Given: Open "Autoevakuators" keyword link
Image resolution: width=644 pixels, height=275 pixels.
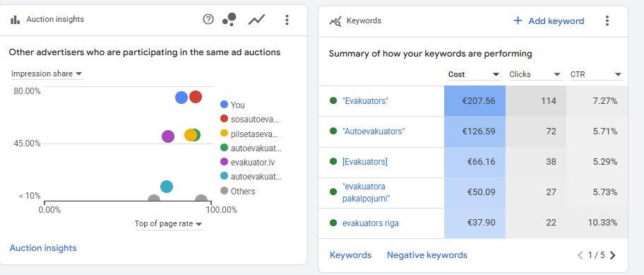Looking at the screenshot, I should [374, 131].
